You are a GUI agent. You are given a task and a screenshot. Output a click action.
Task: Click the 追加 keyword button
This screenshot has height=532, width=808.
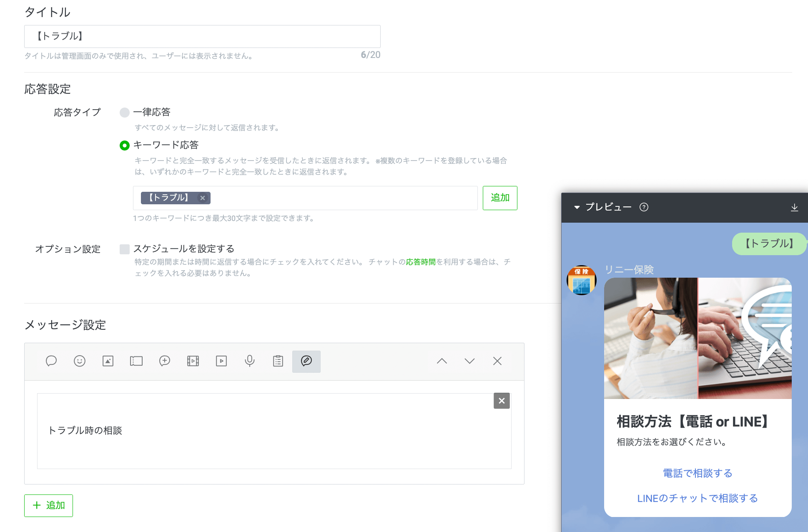pos(500,198)
